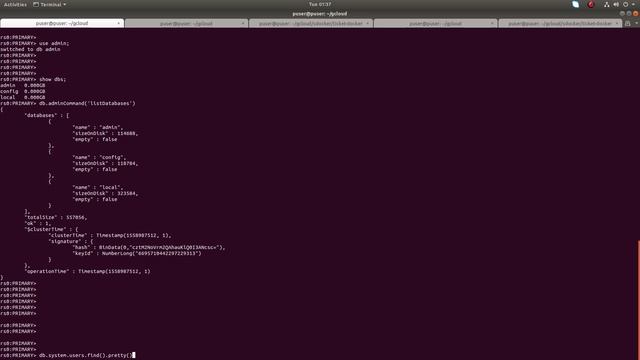Image resolution: width=640 pixels, height=360 pixels.
Task: Click the db.system.users.find().pretty() input line
Action: point(67,356)
